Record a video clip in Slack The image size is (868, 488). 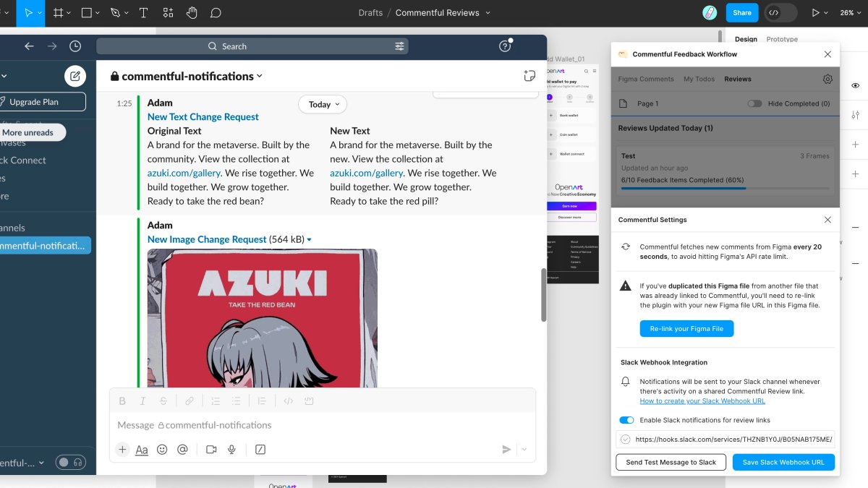(x=211, y=450)
